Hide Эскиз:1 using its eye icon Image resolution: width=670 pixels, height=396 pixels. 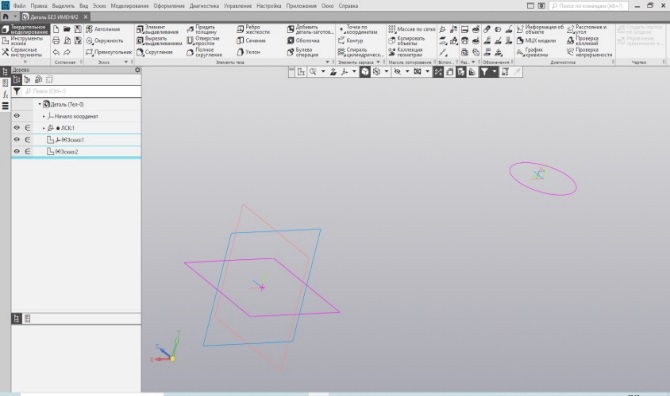(17, 140)
